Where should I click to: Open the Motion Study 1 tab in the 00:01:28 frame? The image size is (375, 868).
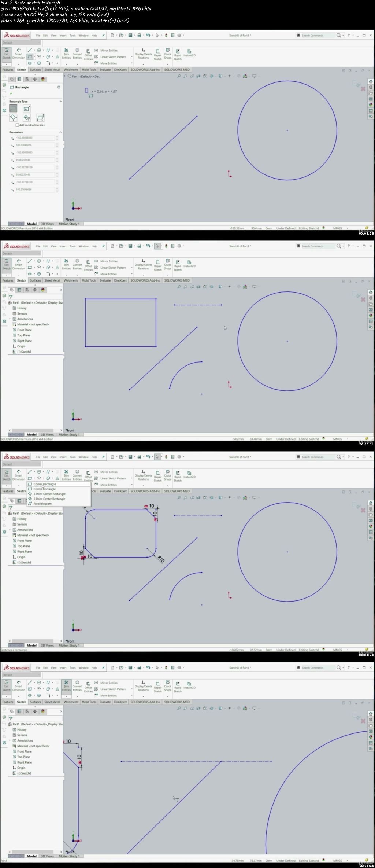[69, 224]
